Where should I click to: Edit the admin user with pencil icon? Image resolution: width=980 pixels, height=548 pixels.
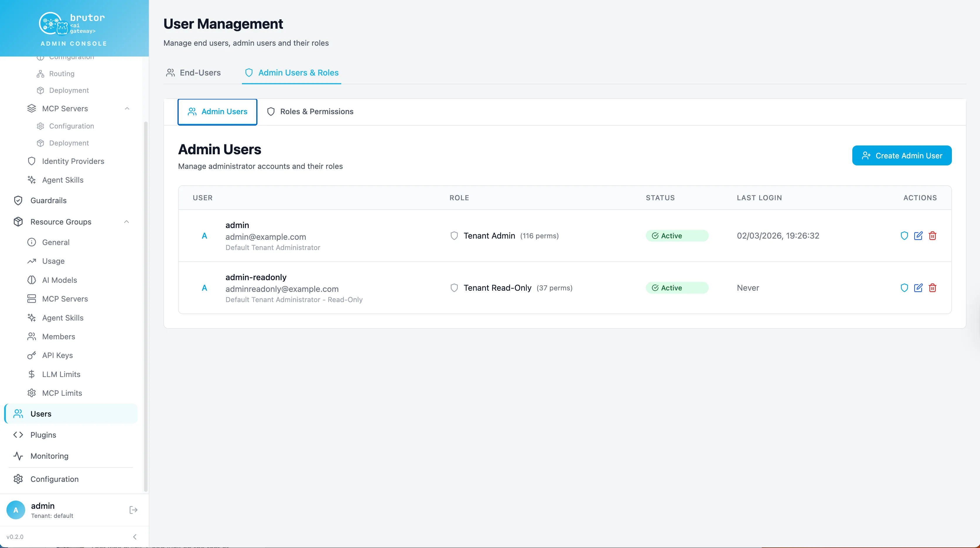[918, 236]
